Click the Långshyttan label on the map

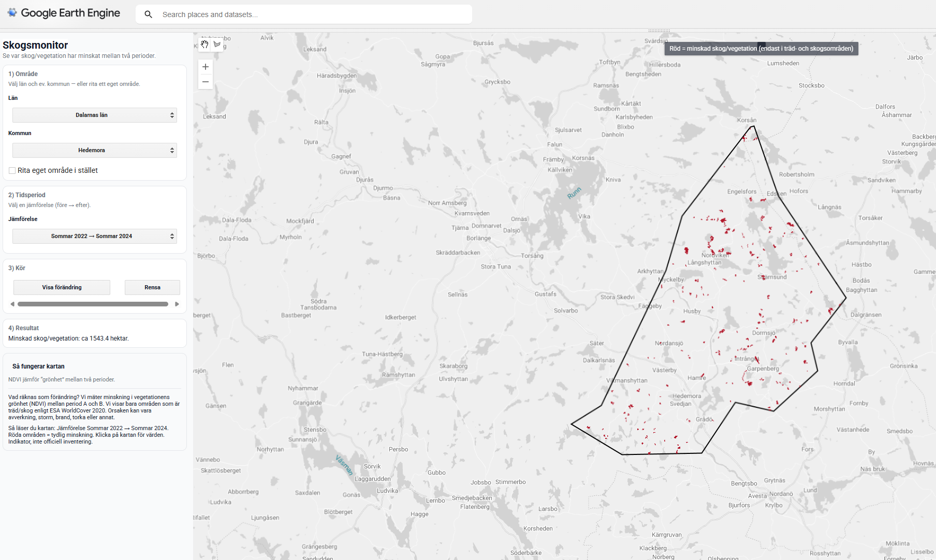704,262
